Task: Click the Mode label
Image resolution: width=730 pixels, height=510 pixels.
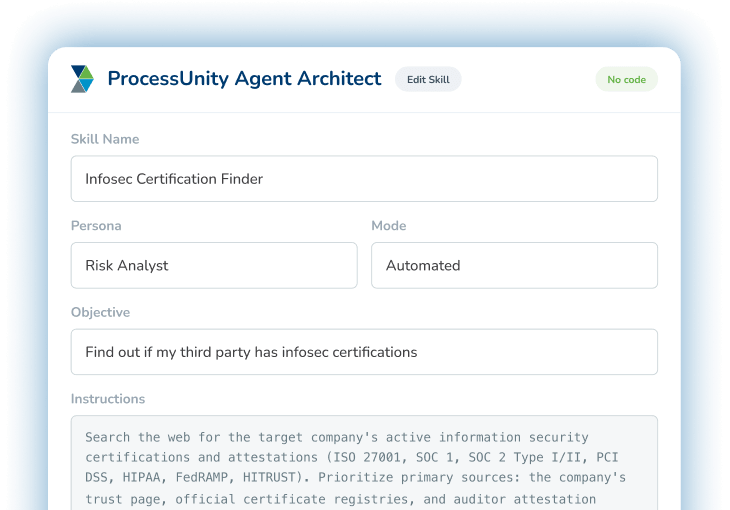Action: (389, 226)
